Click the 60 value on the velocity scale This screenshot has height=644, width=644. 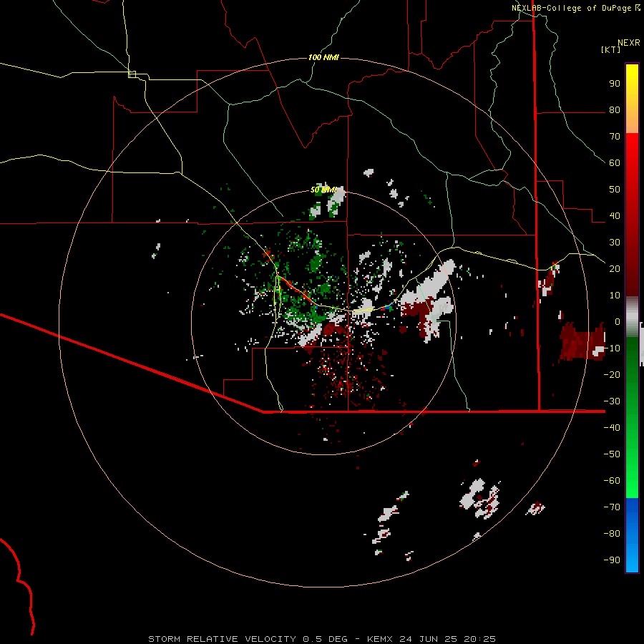click(x=615, y=163)
